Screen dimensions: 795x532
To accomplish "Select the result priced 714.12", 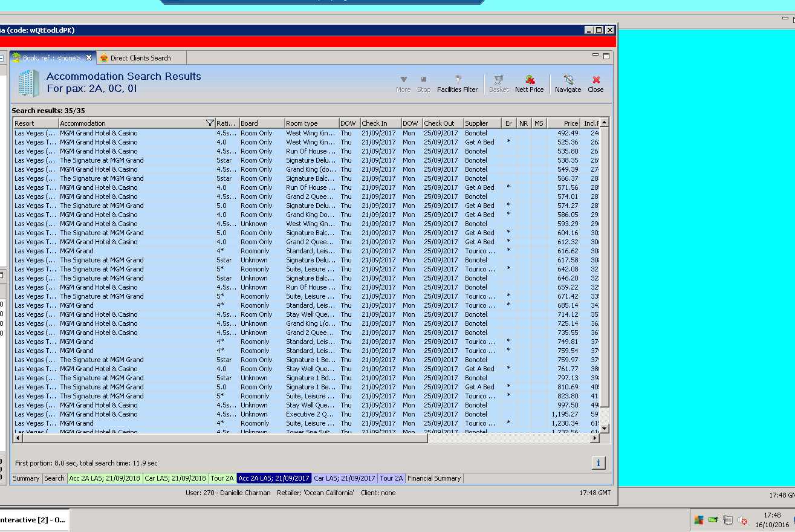I will (307, 314).
